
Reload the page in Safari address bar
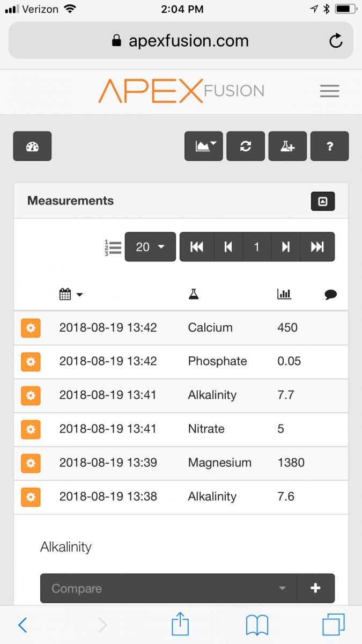point(336,41)
